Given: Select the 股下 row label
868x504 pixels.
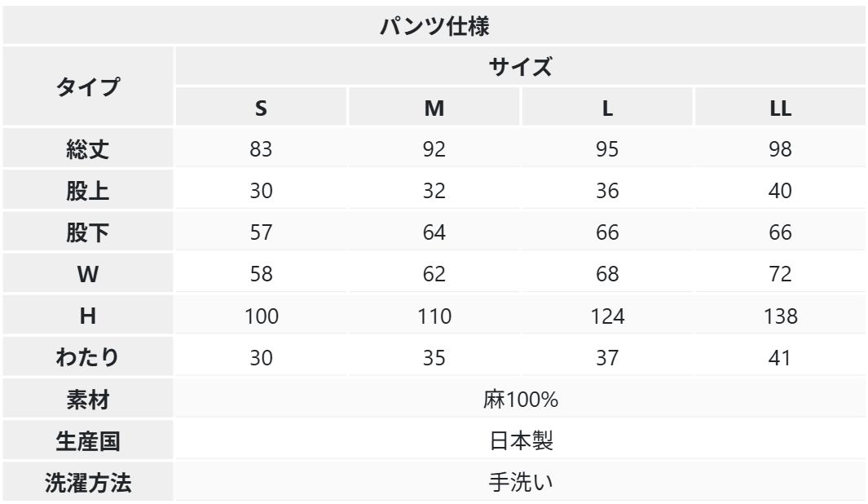Looking at the screenshot, I should [87, 232].
